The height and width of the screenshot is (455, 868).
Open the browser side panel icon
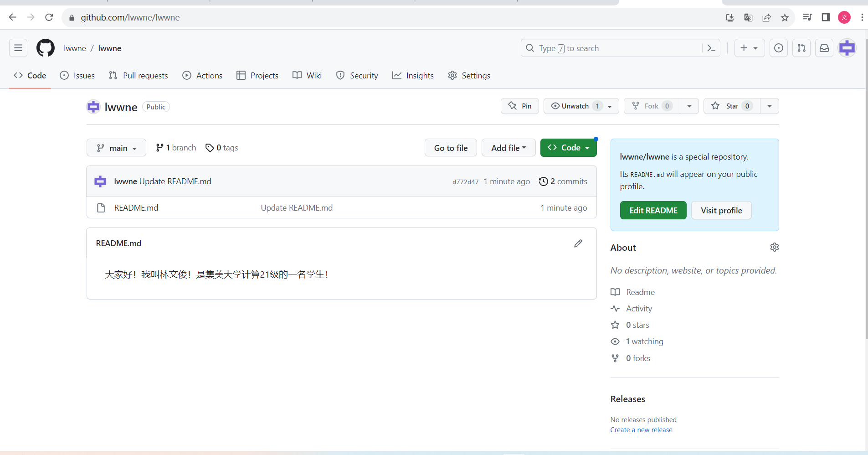click(826, 17)
